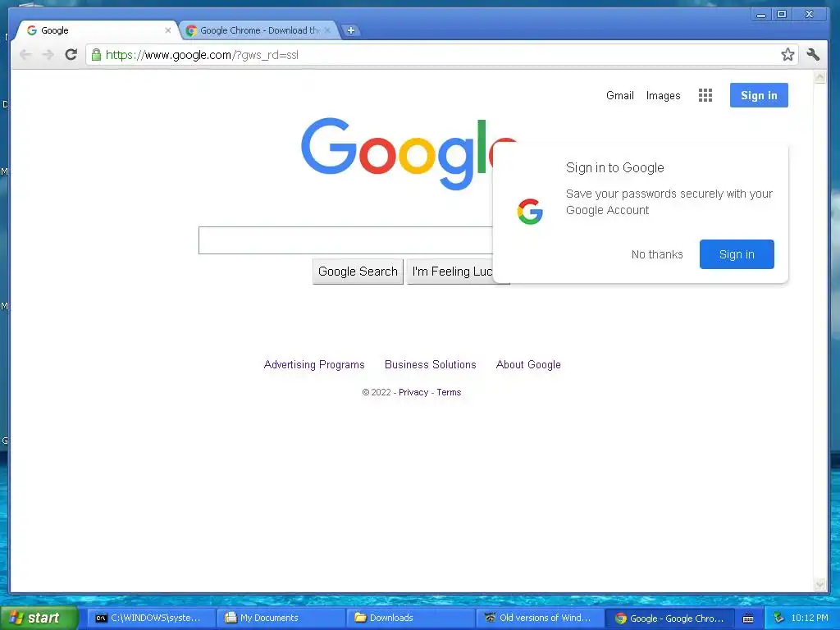The height and width of the screenshot is (630, 840).
Task: Click the page scrollbar down arrow
Action: pyautogui.click(x=819, y=585)
